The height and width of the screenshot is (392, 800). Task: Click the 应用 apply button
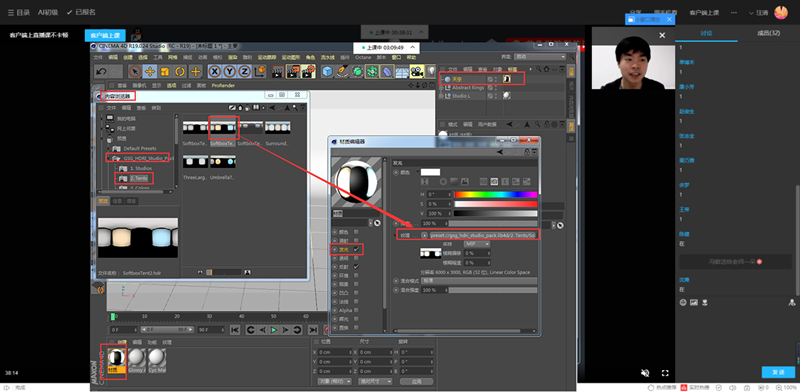[416, 381]
